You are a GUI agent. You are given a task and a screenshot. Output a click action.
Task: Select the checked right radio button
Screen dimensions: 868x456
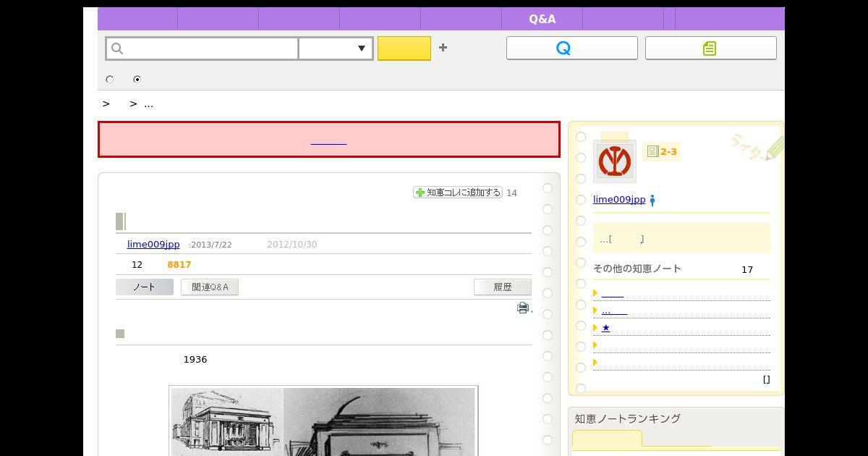(x=137, y=80)
